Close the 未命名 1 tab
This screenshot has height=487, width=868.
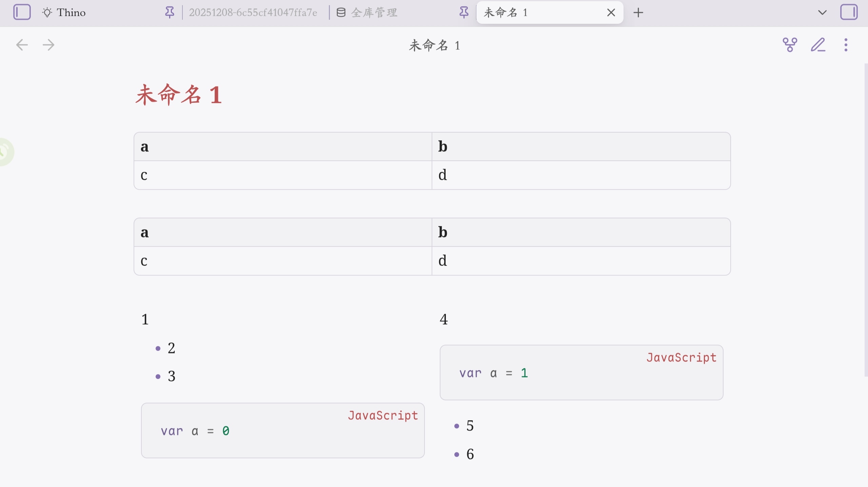(x=611, y=13)
